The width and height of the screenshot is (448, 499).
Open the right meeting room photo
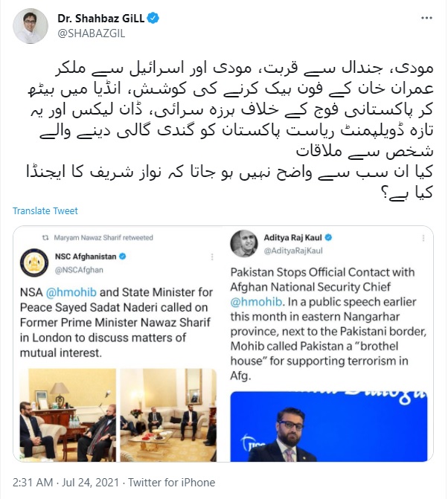(x=168, y=415)
